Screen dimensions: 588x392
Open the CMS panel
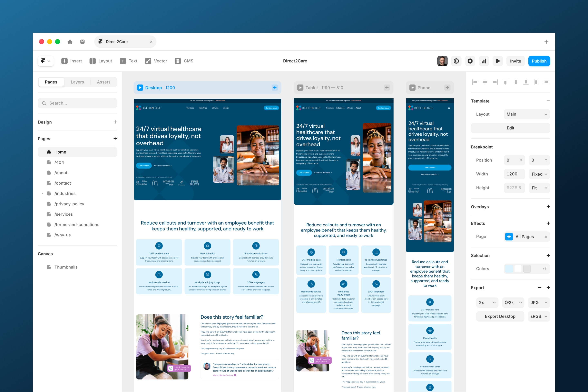[x=184, y=61]
